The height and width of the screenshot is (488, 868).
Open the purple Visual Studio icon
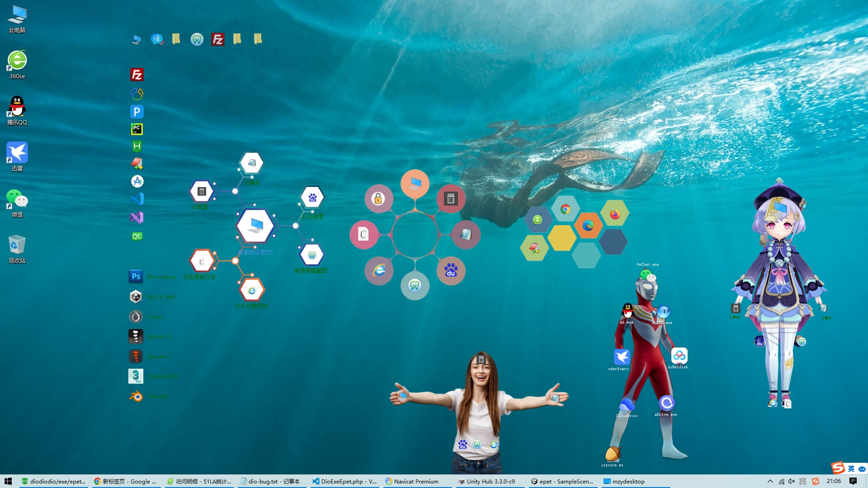[137, 217]
